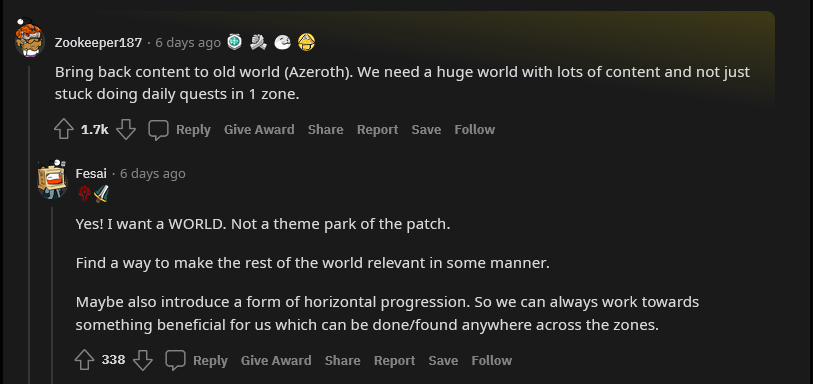Click sword flair icon under Fesai
The height and width of the screenshot is (384, 813).
[101, 194]
